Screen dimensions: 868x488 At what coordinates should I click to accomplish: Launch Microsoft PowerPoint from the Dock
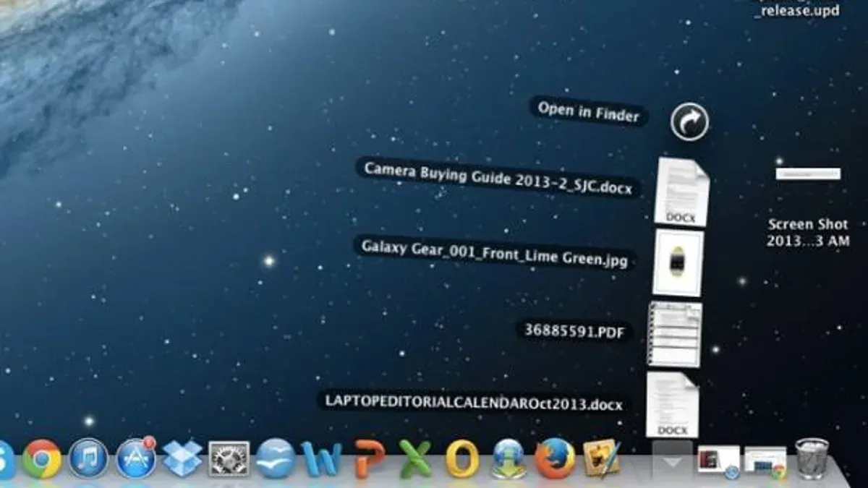click(368, 459)
